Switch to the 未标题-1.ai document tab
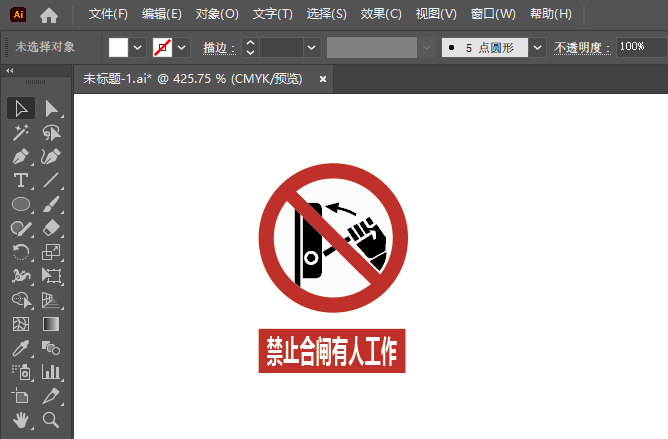Screen dimensions: 668x439 [193, 79]
